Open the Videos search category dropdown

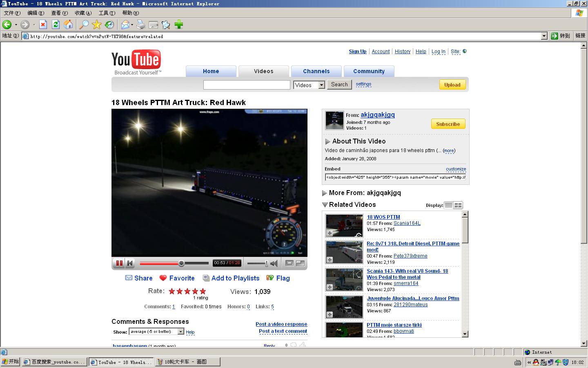321,85
